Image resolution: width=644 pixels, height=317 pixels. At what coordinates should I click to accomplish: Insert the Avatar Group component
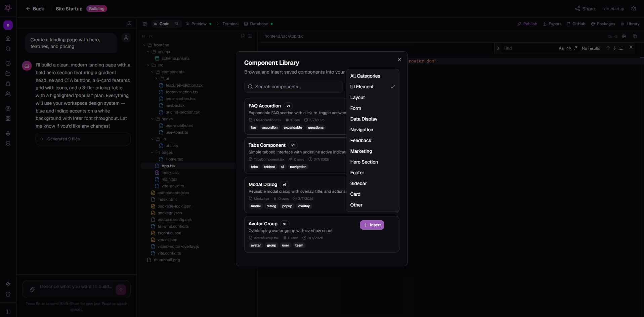coord(372,225)
